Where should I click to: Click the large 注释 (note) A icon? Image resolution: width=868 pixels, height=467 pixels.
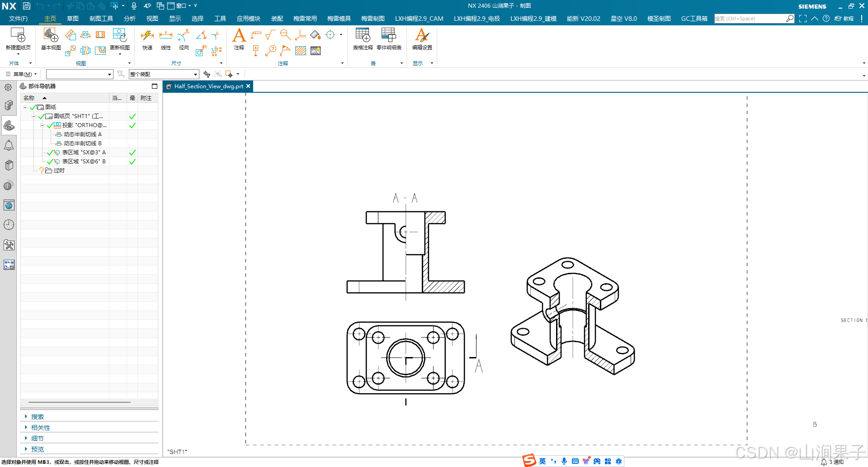(x=239, y=35)
